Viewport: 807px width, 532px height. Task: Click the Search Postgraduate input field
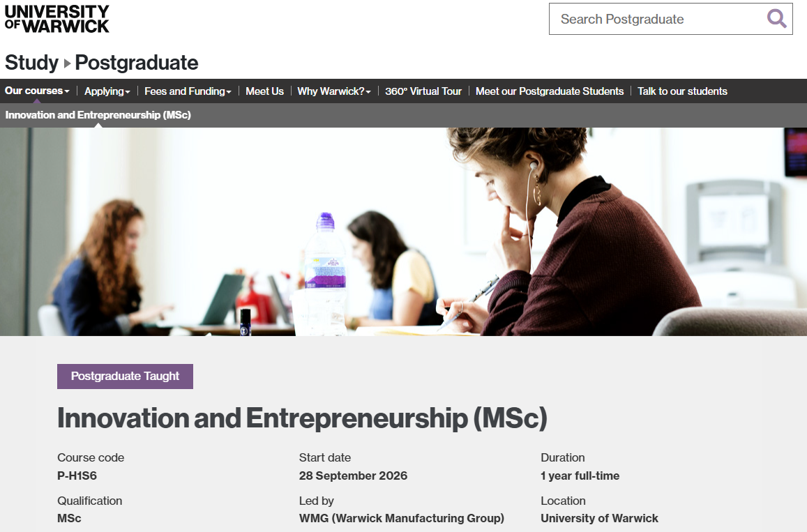[x=656, y=19]
